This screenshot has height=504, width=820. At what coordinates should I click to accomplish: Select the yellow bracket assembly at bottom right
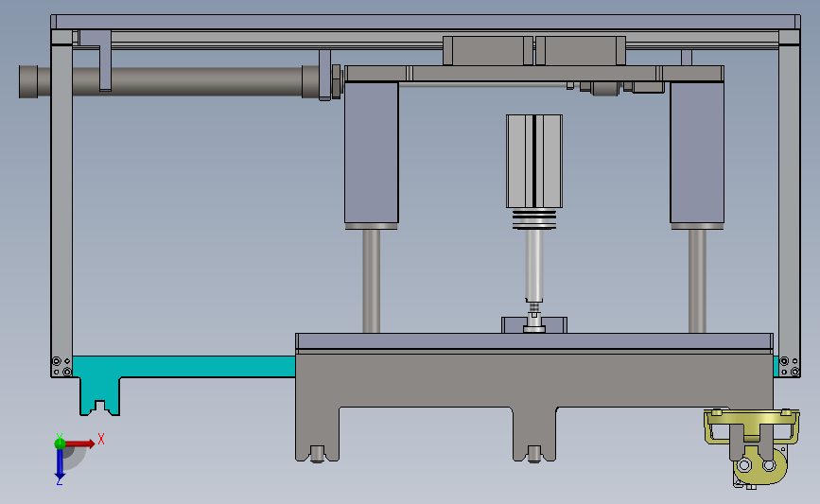coord(752,448)
